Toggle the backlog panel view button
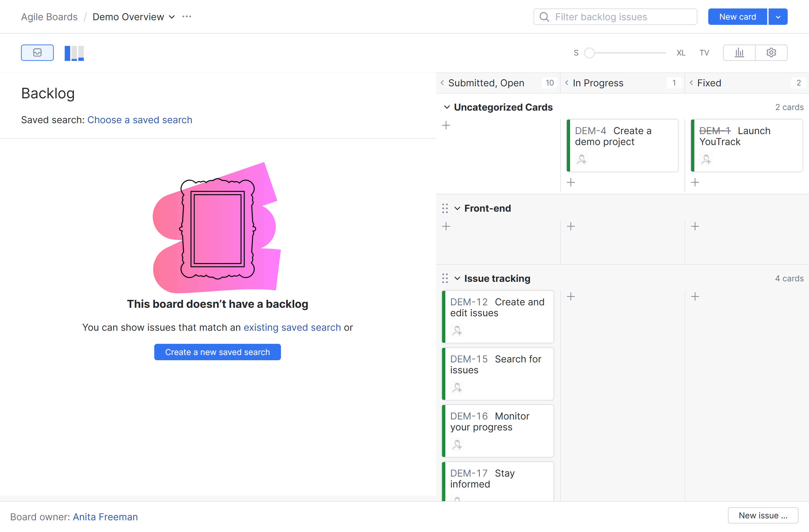Viewport: 809px width, 532px height. pyautogui.click(x=37, y=53)
